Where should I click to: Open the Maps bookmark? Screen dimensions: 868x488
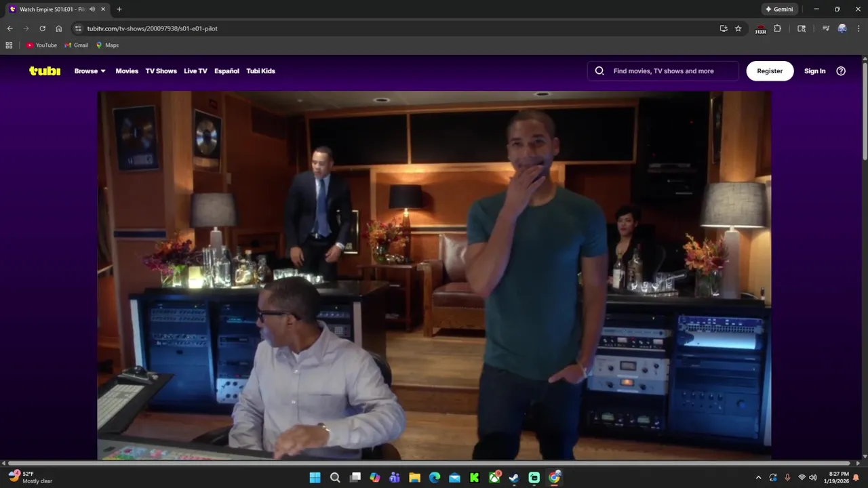107,45
